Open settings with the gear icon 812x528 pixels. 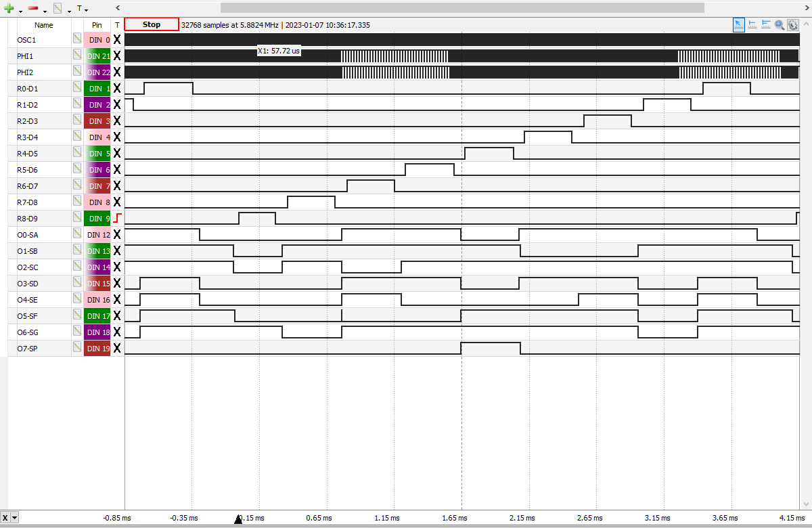[793, 24]
